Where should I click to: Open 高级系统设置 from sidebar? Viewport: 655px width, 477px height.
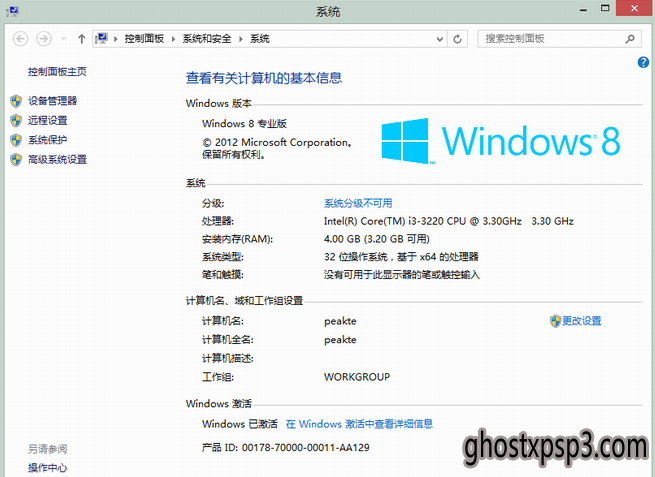(57, 160)
